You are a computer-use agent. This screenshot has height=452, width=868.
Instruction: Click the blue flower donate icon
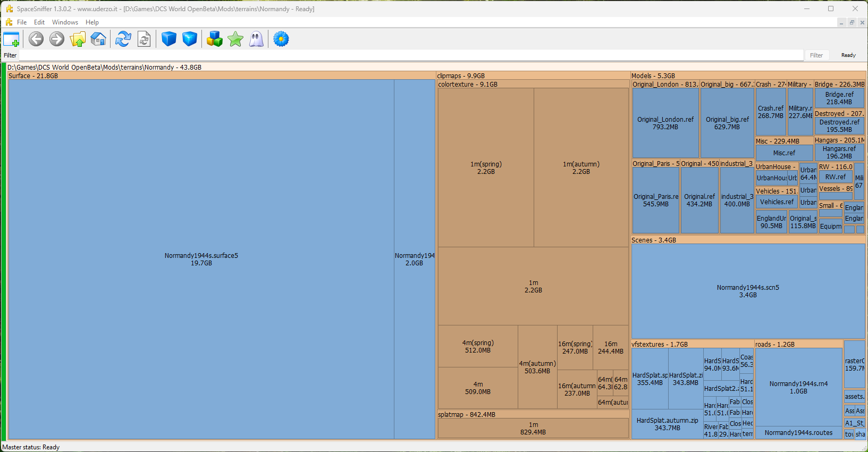(281, 39)
